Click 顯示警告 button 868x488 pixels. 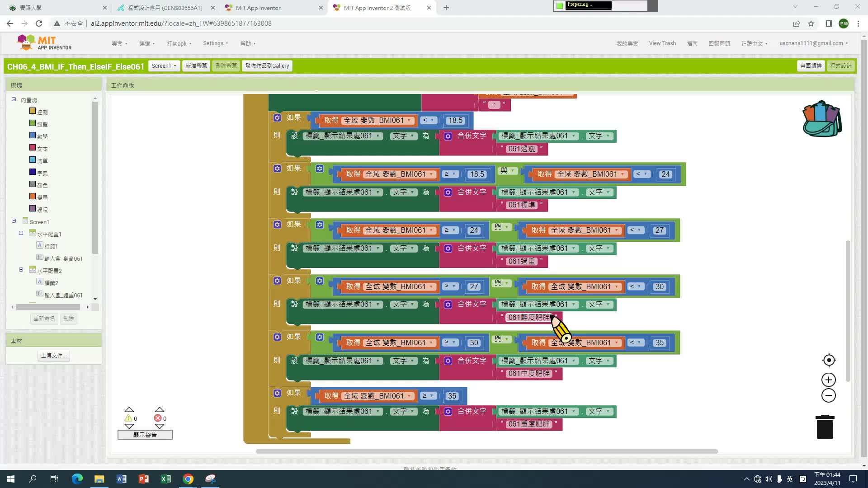pyautogui.click(x=145, y=435)
